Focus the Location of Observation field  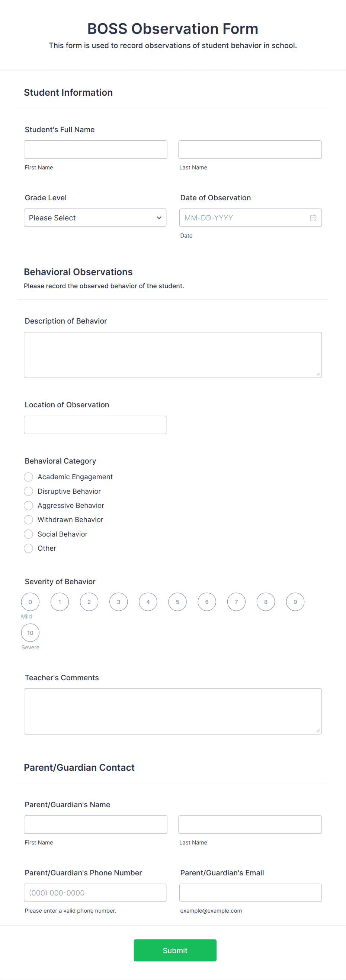point(95,424)
